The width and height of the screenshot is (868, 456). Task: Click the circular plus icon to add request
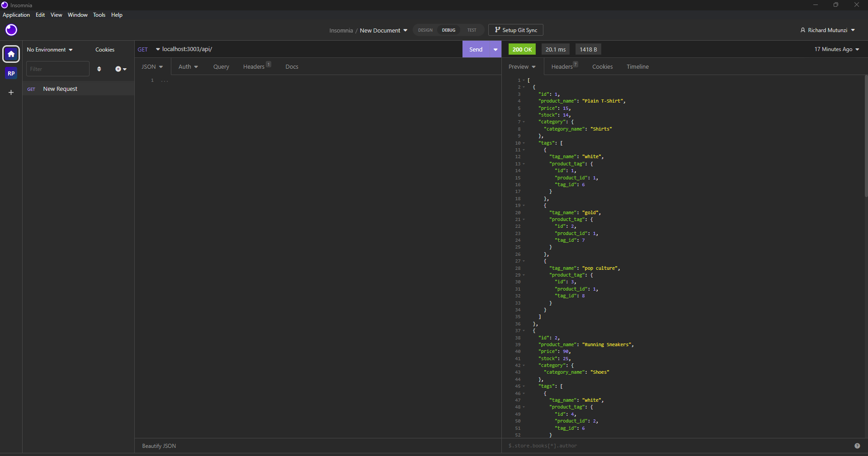click(x=118, y=69)
